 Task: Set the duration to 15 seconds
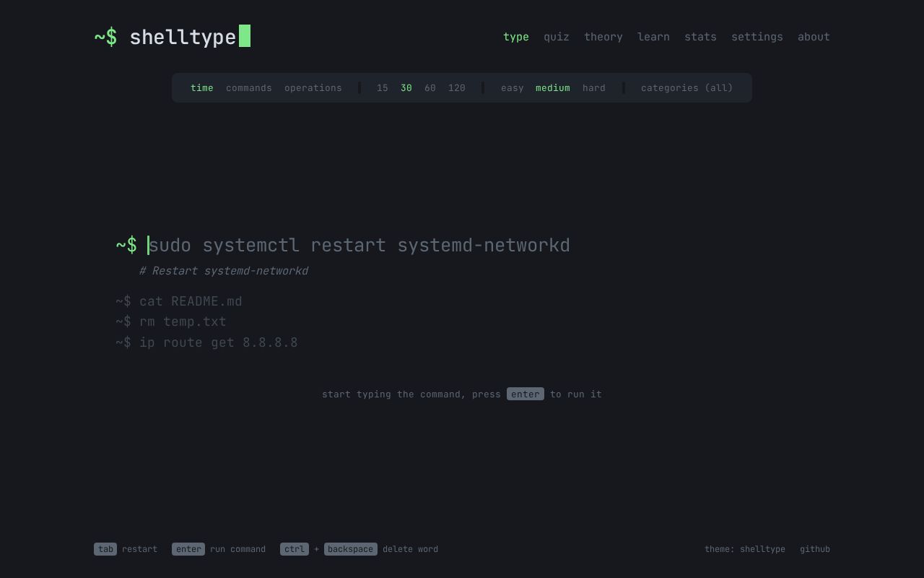(383, 88)
